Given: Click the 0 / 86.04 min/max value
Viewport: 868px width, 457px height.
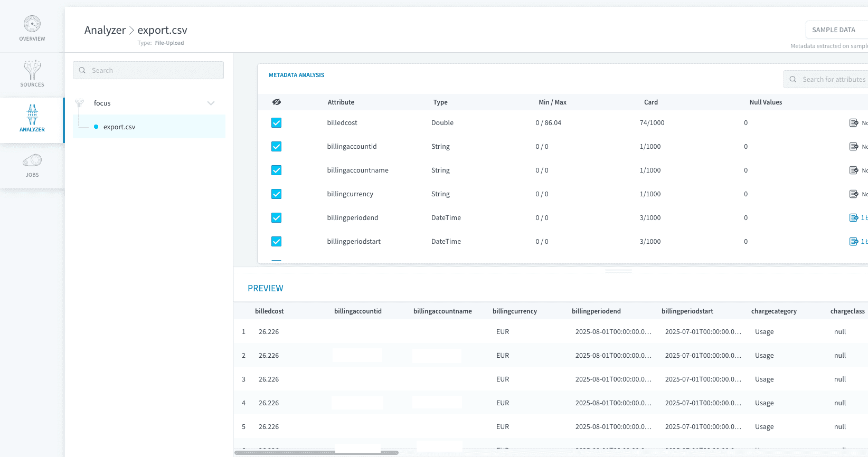Looking at the screenshot, I should (x=548, y=123).
